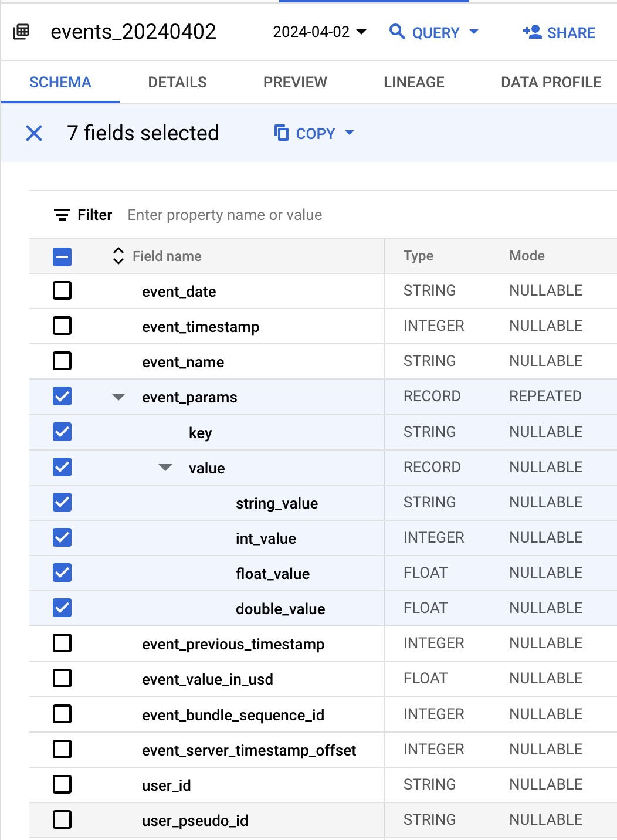Viewport: 617px width, 840px height.
Task: Sort by Field name arrows icon
Action: (118, 256)
